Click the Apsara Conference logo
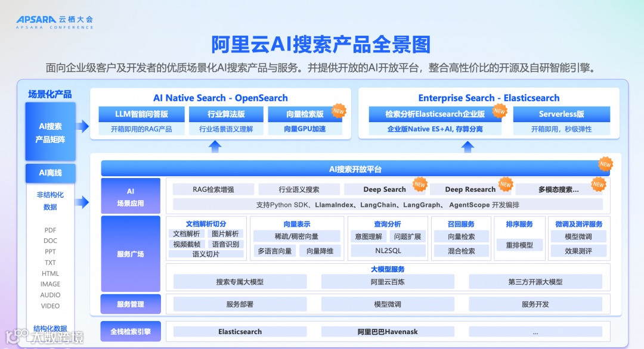The image size is (644, 349). pos(55,22)
